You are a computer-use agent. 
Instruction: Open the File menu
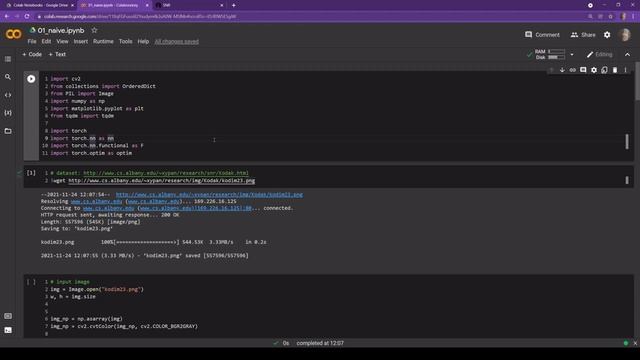[x=32, y=42]
